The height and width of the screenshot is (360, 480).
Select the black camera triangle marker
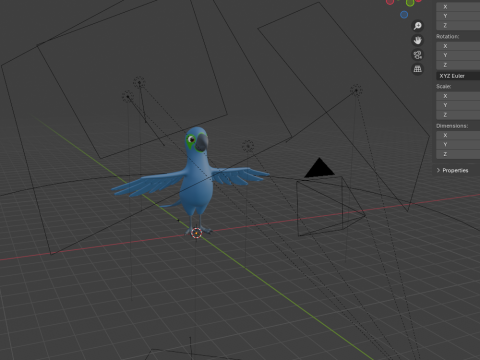(x=319, y=167)
